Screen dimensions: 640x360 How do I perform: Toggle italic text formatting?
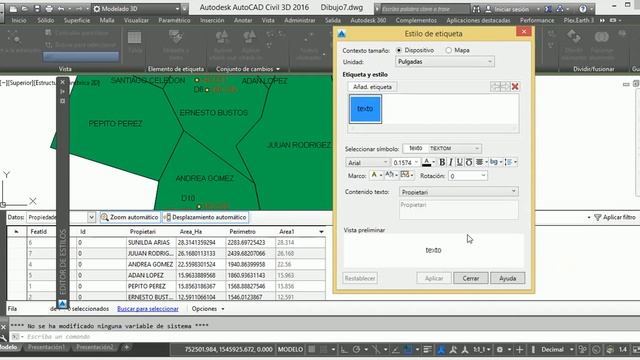click(451, 162)
